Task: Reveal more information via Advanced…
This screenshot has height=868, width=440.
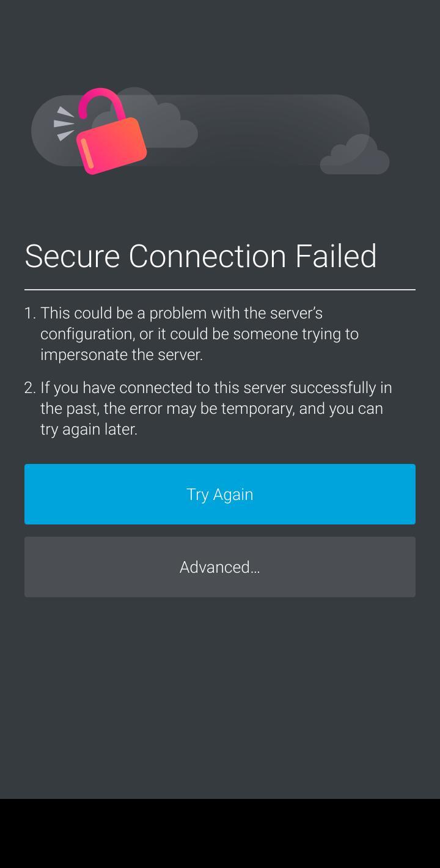Action: (x=220, y=567)
